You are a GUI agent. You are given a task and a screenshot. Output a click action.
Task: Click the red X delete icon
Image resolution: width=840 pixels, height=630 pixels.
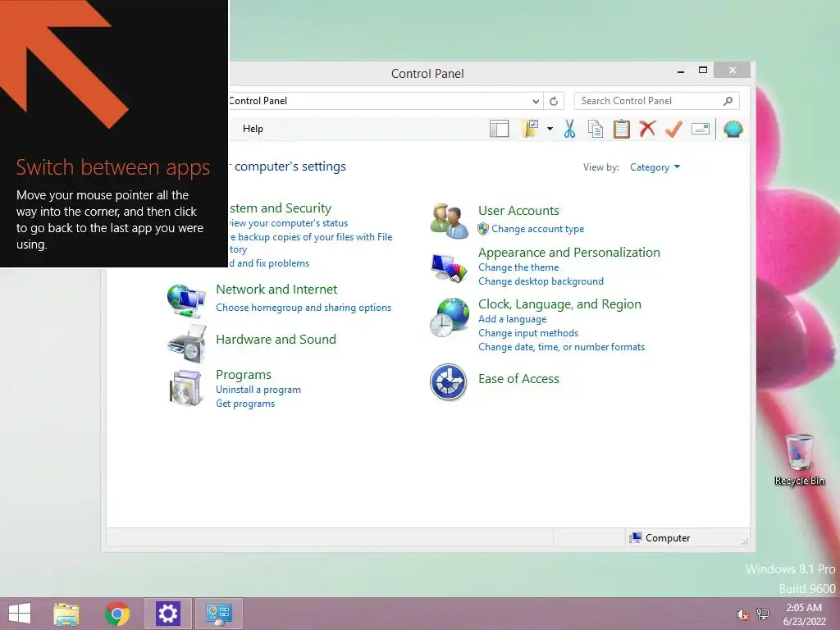(647, 129)
